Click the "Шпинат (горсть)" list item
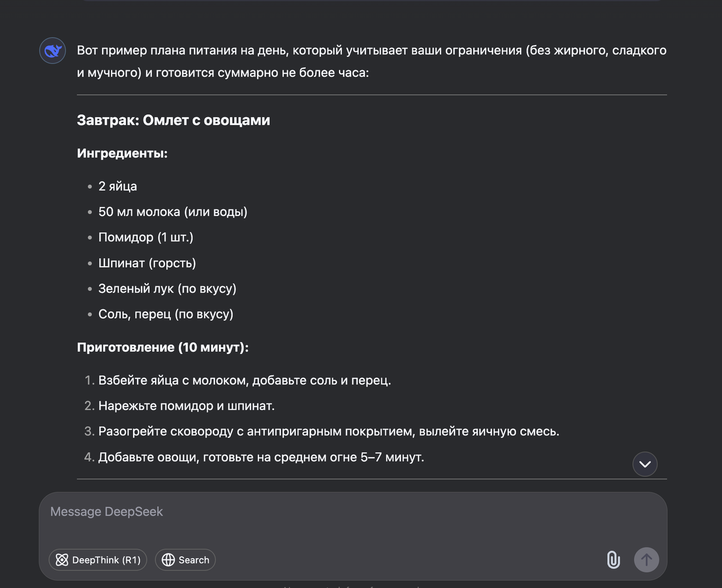722x588 pixels. click(147, 263)
